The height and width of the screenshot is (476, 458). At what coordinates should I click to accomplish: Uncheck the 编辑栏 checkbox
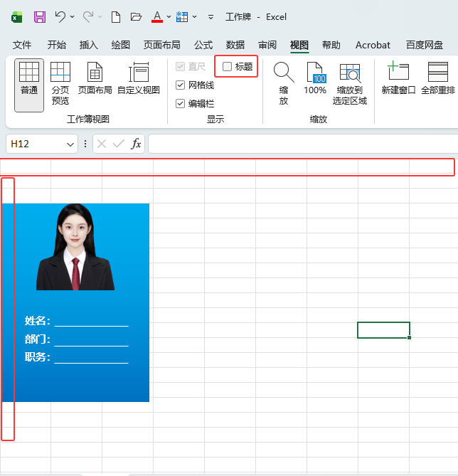point(181,104)
